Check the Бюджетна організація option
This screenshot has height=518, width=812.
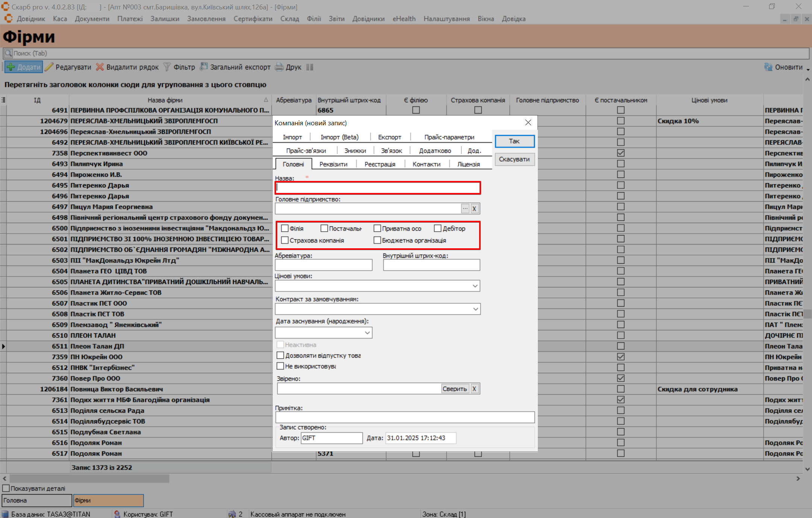pos(377,240)
